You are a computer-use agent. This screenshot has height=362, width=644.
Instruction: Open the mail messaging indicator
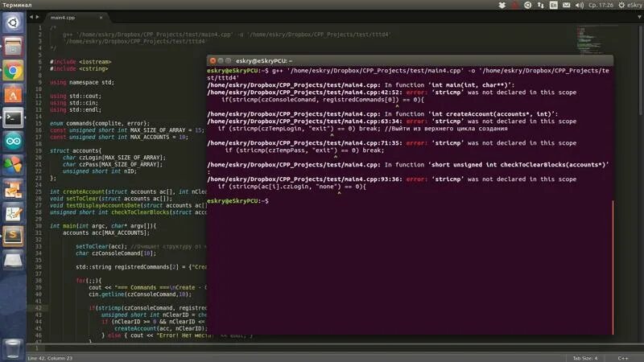[x=567, y=5]
